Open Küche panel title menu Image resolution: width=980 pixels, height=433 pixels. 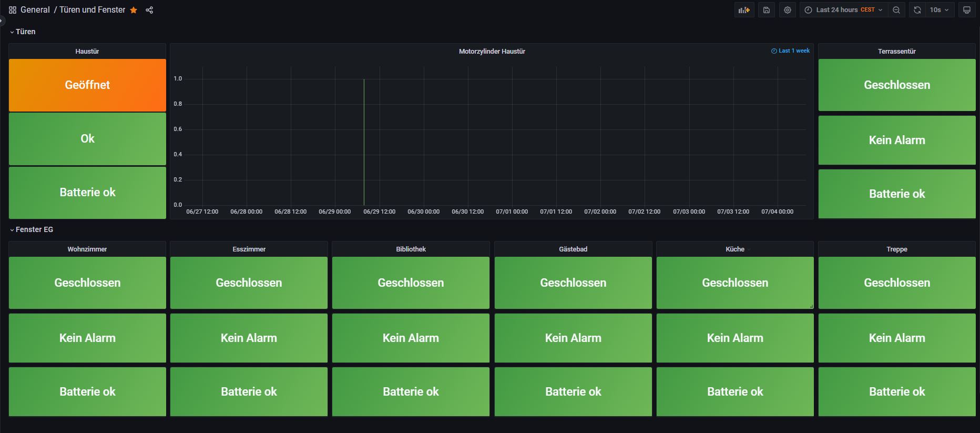(735, 249)
